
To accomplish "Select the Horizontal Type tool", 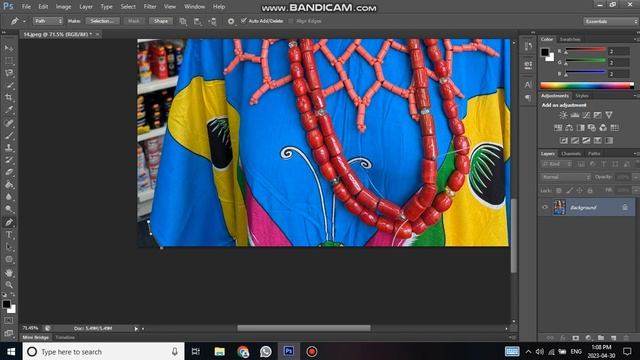I will (x=9, y=235).
